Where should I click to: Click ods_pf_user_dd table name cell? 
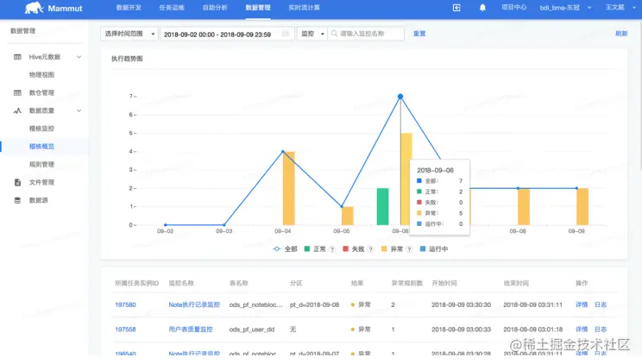tap(252, 329)
